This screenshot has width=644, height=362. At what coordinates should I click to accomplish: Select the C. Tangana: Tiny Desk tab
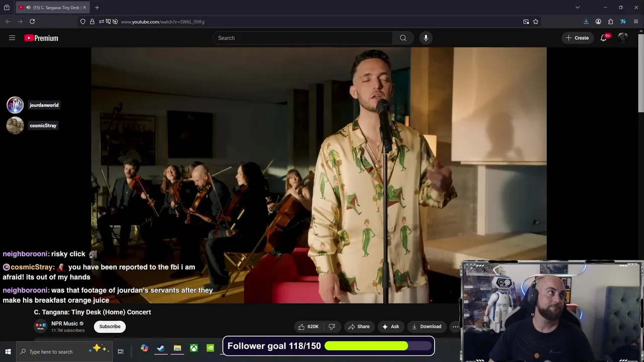tap(52, 8)
